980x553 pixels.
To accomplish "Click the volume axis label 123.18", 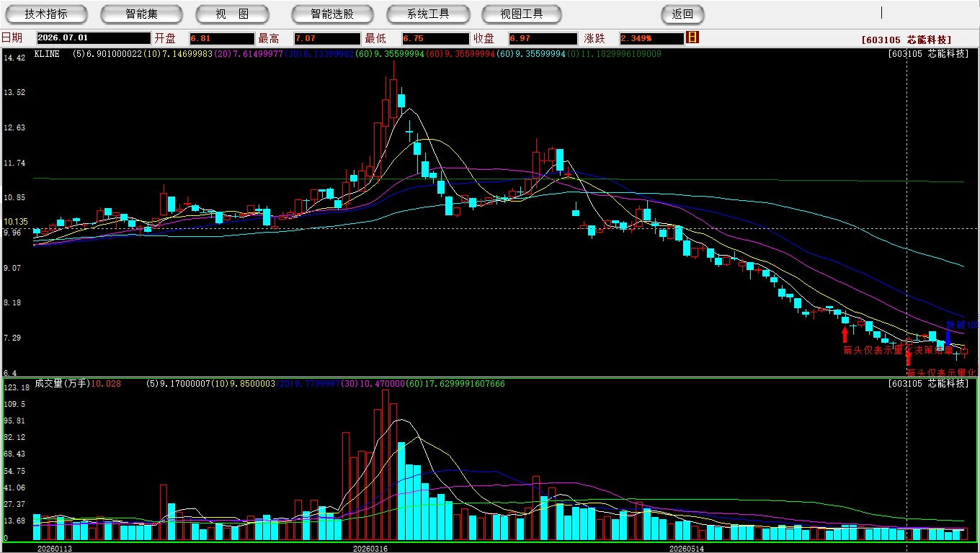I will (x=16, y=388).
